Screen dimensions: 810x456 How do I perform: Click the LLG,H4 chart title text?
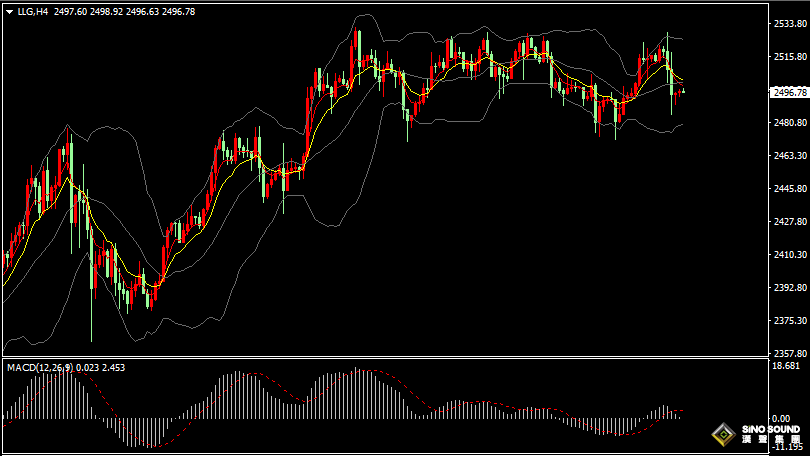[x=33, y=12]
